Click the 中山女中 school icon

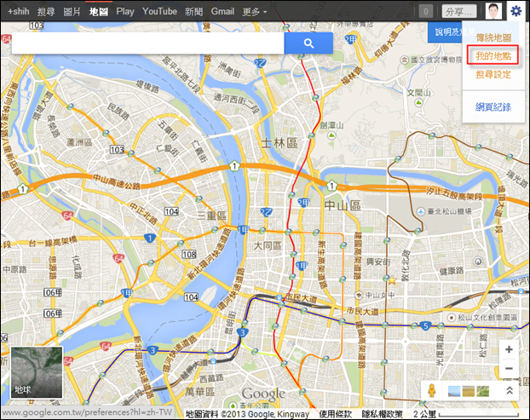[x=359, y=295]
